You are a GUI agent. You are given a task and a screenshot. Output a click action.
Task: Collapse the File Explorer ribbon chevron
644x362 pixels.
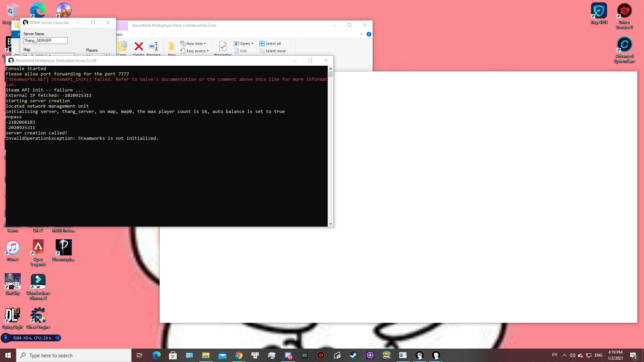362,34
